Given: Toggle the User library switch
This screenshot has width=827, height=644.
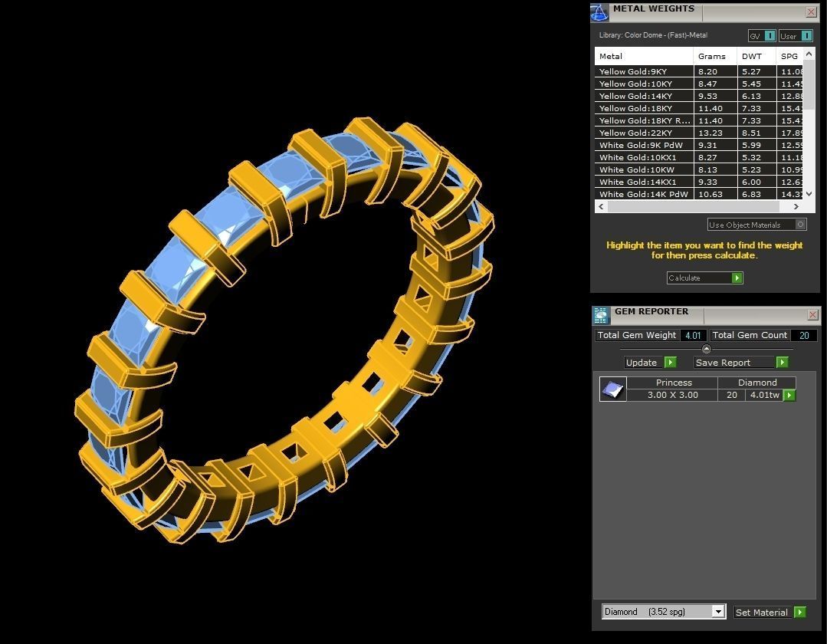Looking at the screenshot, I should click(x=796, y=36).
